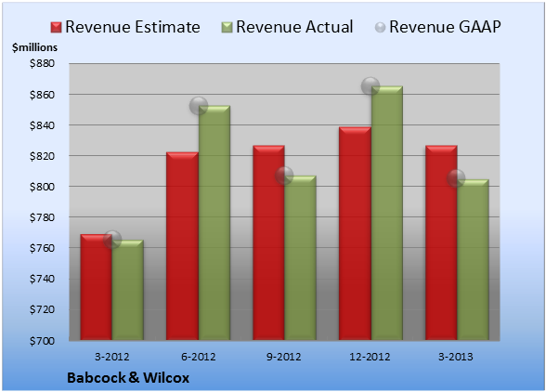Click the $840 axis value
The height and width of the screenshot is (392, 546).
click(42, 125)
